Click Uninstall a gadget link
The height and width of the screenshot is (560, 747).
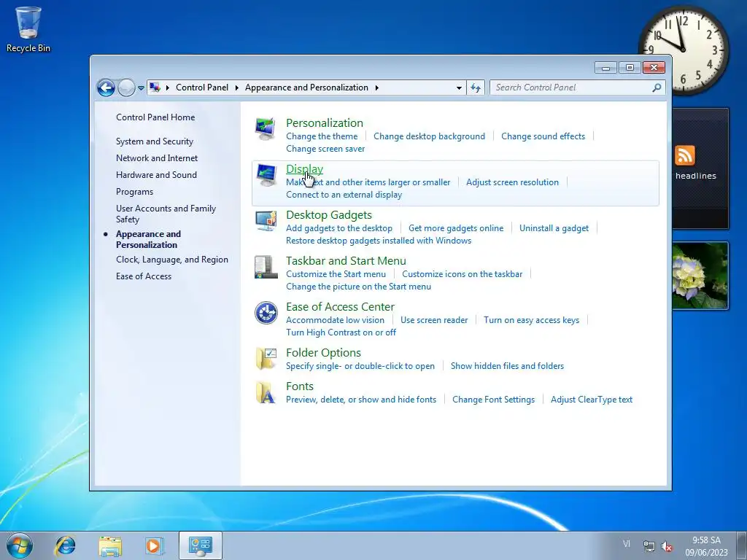coord(554,228)
